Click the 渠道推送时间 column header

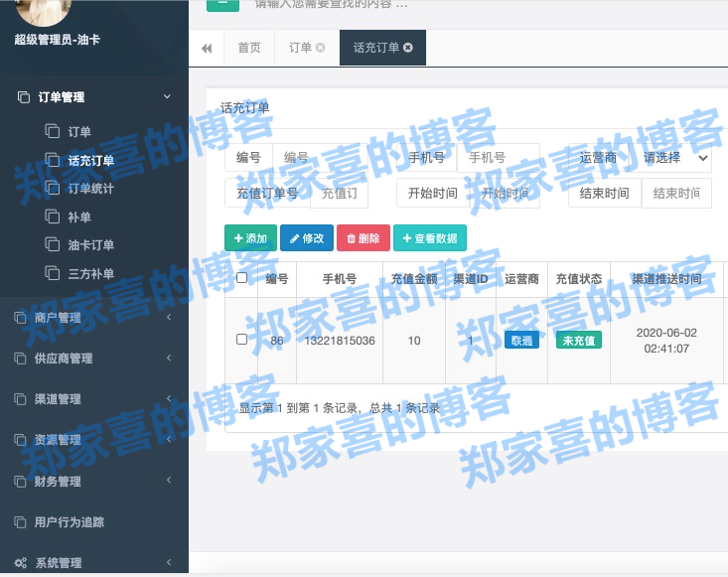[x=666, y=279]
